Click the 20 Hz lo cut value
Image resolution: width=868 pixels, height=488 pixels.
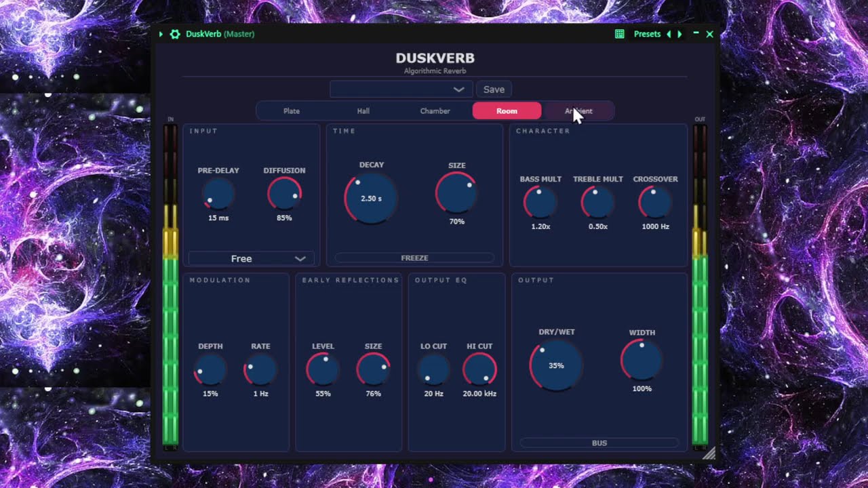[x=433, y=394]
